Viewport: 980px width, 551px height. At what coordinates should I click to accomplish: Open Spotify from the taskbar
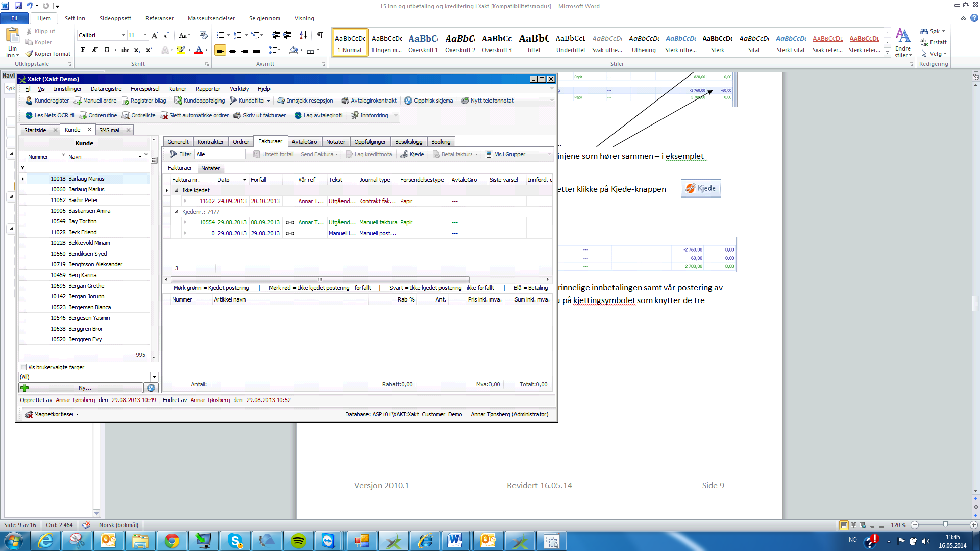pyautogui.click(x=299, y=541)
